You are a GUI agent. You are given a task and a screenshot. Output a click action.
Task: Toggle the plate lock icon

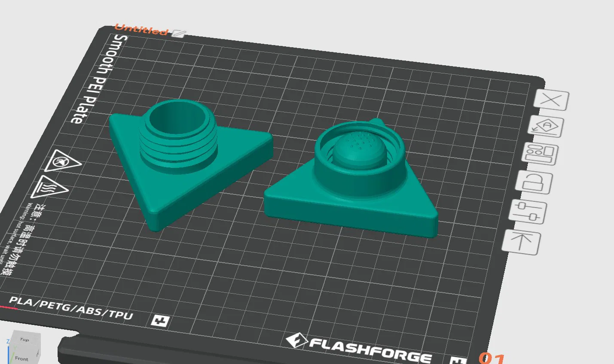(534, 182)
